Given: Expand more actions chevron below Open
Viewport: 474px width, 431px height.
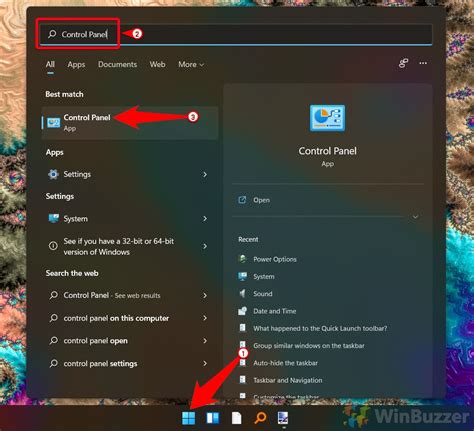Looking at the screenshot, I should tap(415, 217).
